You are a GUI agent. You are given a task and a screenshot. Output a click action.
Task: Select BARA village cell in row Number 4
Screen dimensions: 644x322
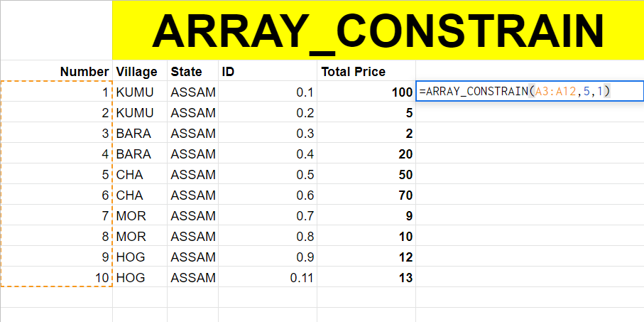(x=140, y=153)
